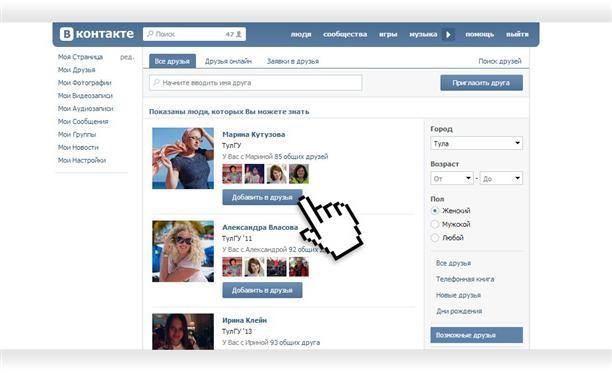Click Поиск друзей link
The height and width of the screenshot is (373, 612).
[500, 61]
